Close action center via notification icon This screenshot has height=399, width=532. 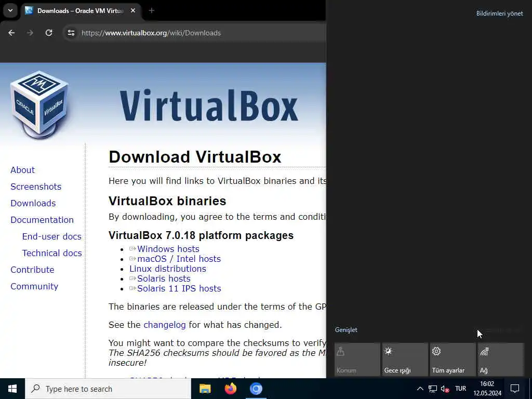pyautogui.click(x=515, y=389)
